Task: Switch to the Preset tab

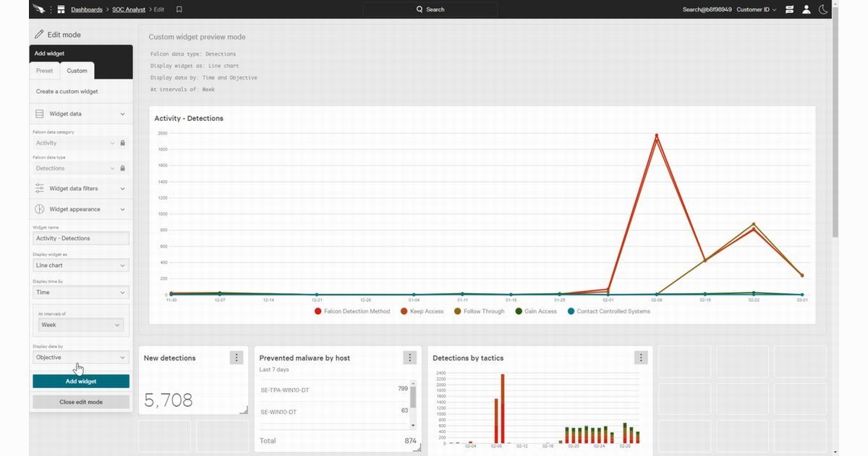Action: [x=44, y=70]
